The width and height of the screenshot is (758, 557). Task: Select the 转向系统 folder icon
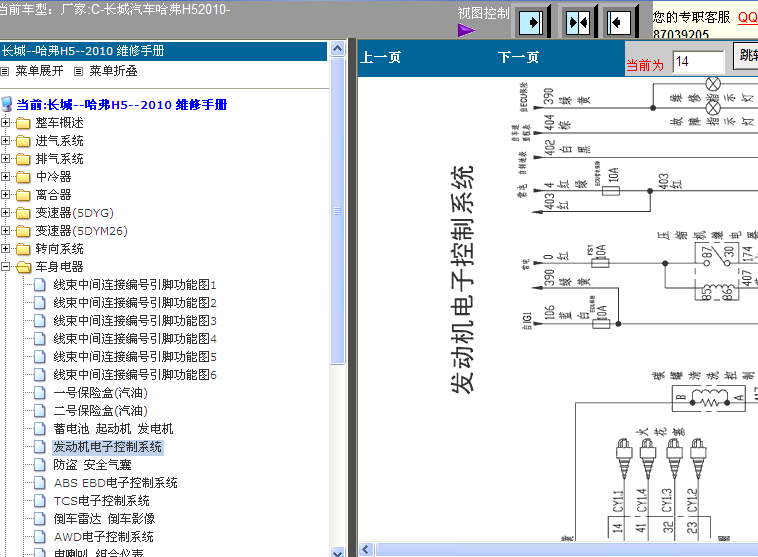[23, 249]
